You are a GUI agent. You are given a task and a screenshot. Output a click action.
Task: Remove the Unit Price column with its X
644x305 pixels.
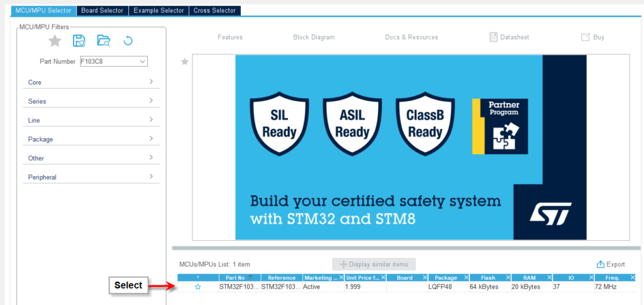383,277
